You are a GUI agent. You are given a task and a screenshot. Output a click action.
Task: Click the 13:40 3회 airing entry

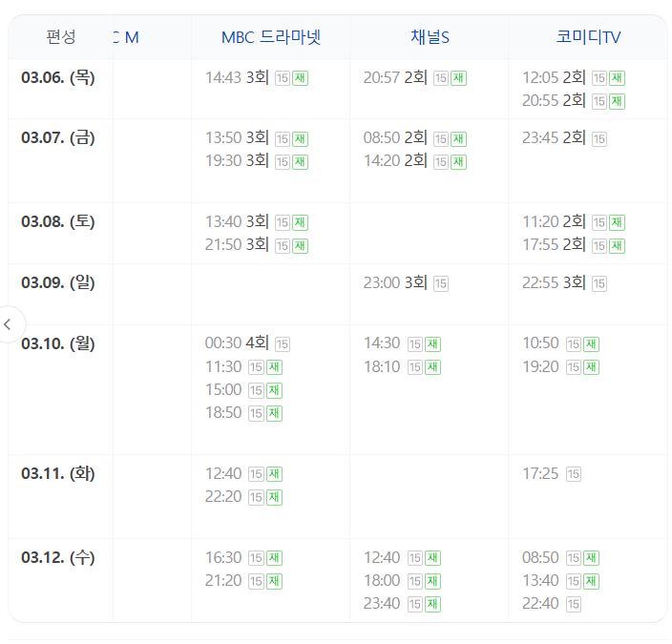(237, 222)
